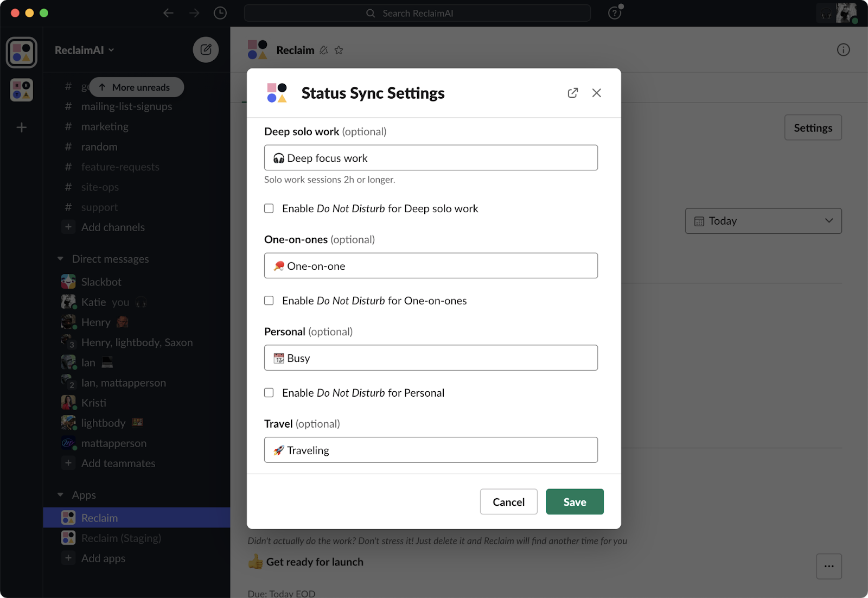Click Add channels in sidebar
Screen dimensions: 868x598
pyautogui.click(x=113, y=227)
